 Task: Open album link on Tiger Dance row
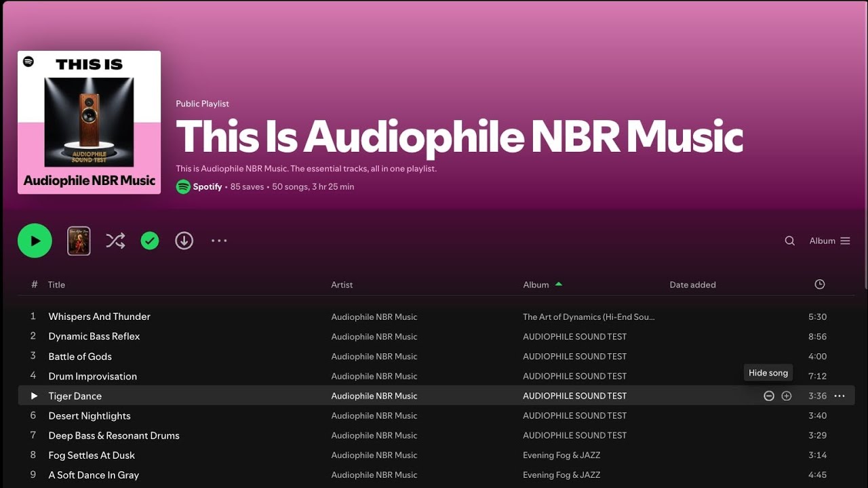tap(574, 396)
